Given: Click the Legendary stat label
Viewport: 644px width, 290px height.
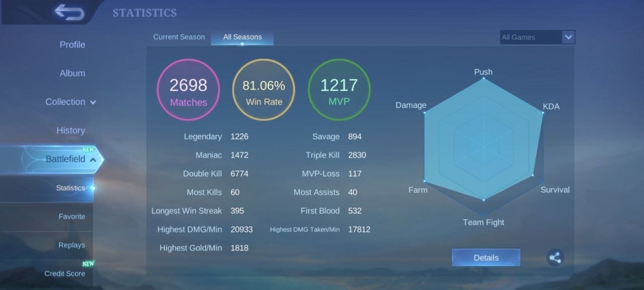Looking at the screenshot, I should [x=203, y=137].
